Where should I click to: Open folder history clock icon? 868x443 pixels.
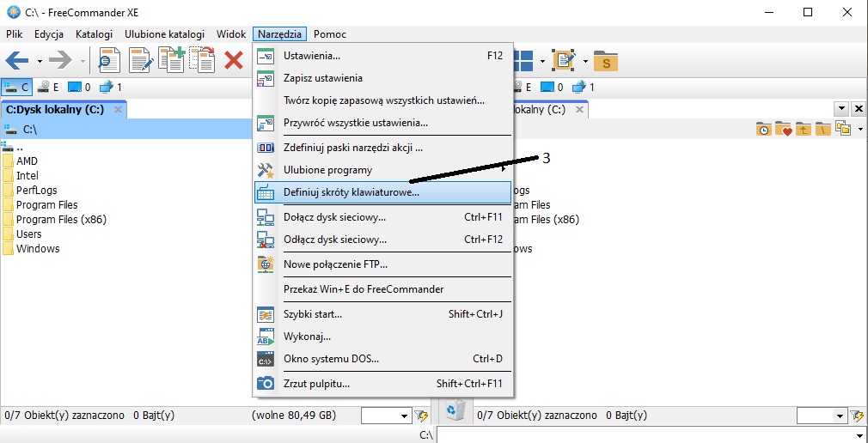point(764,130)
